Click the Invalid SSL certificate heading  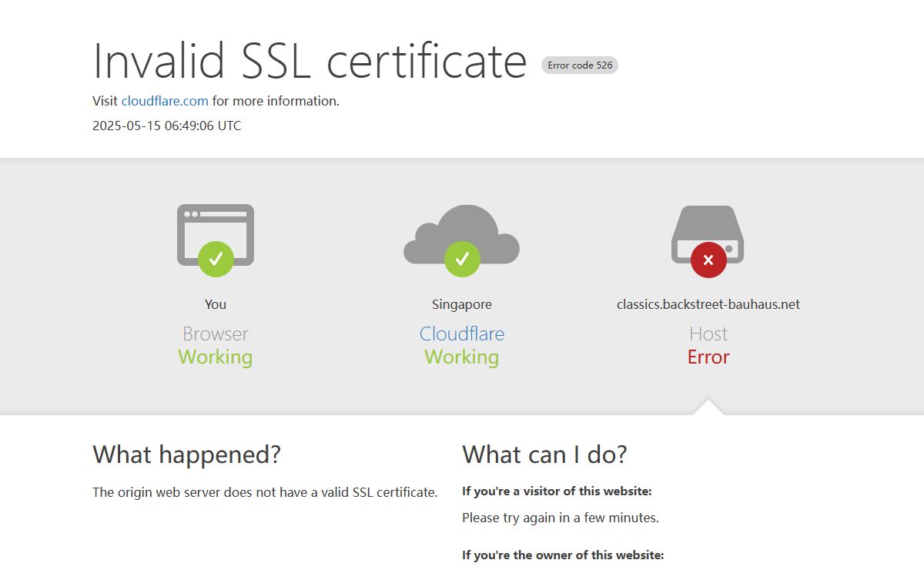[310, 60]
